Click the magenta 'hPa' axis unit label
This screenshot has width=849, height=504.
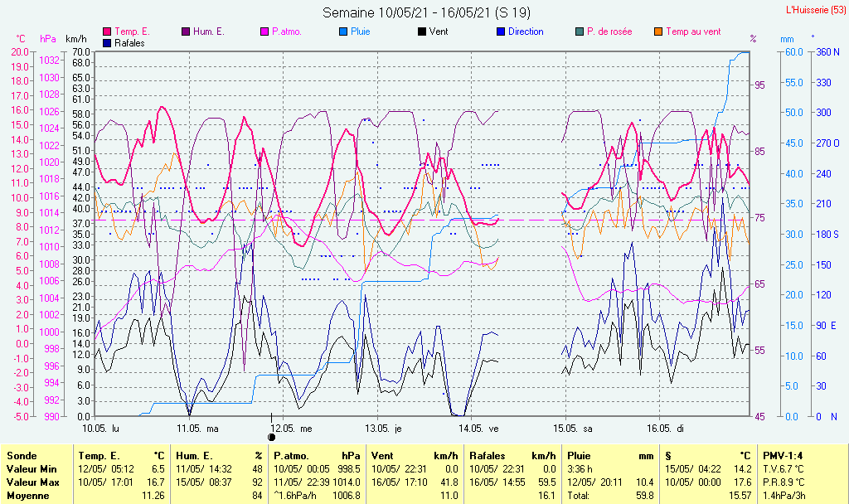coord(48,39)
